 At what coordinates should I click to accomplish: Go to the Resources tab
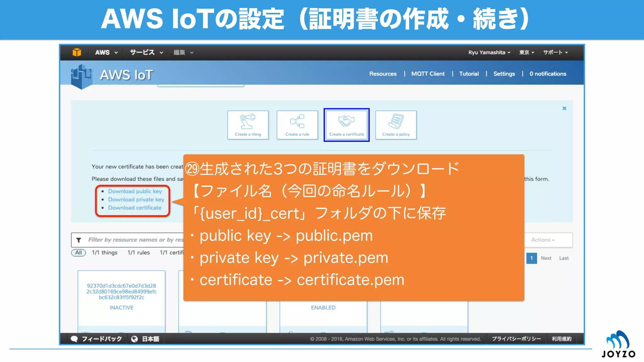[x=383, y=74]
